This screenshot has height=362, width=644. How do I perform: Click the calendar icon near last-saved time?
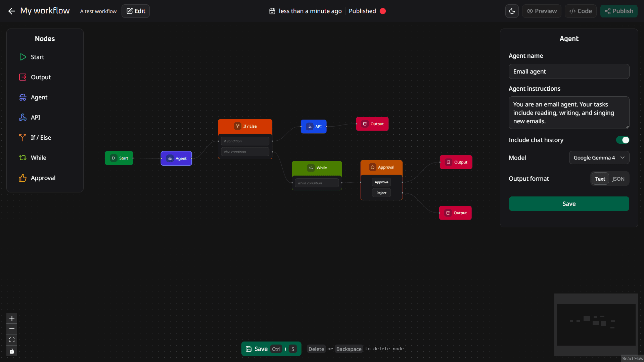(x=272, y=11)
